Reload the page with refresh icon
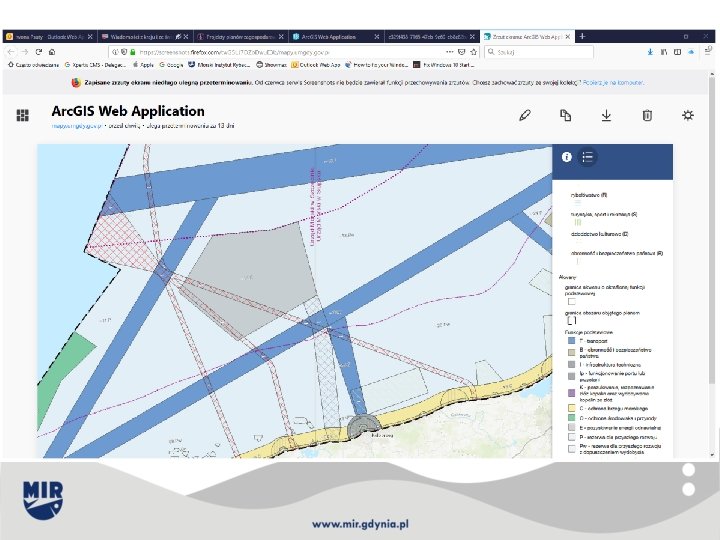720x540 pixels. pos(39,52)
